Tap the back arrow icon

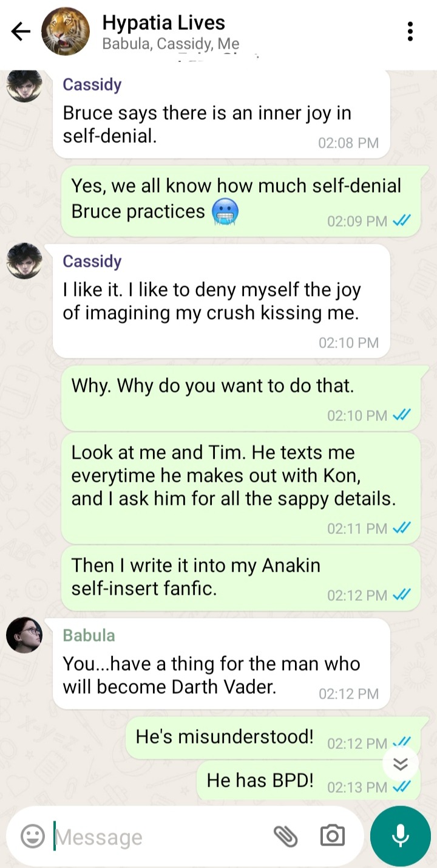pyautogui.click(x=21, y=32)
